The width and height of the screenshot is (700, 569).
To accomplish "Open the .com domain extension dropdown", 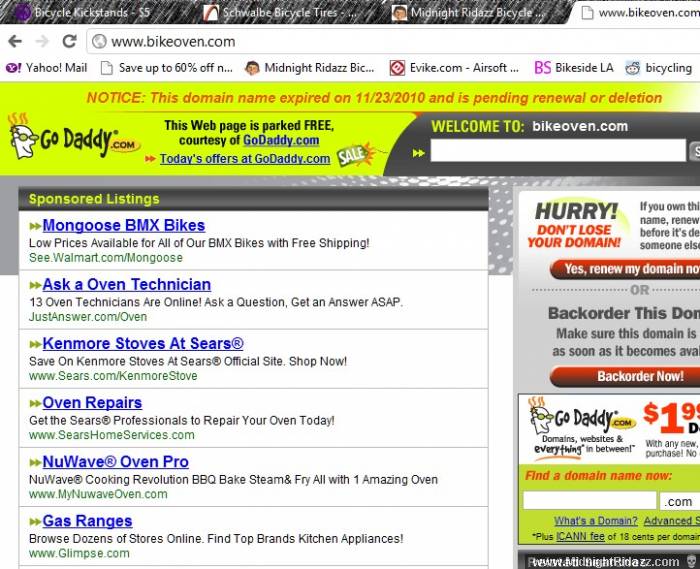I will point(680,501).
